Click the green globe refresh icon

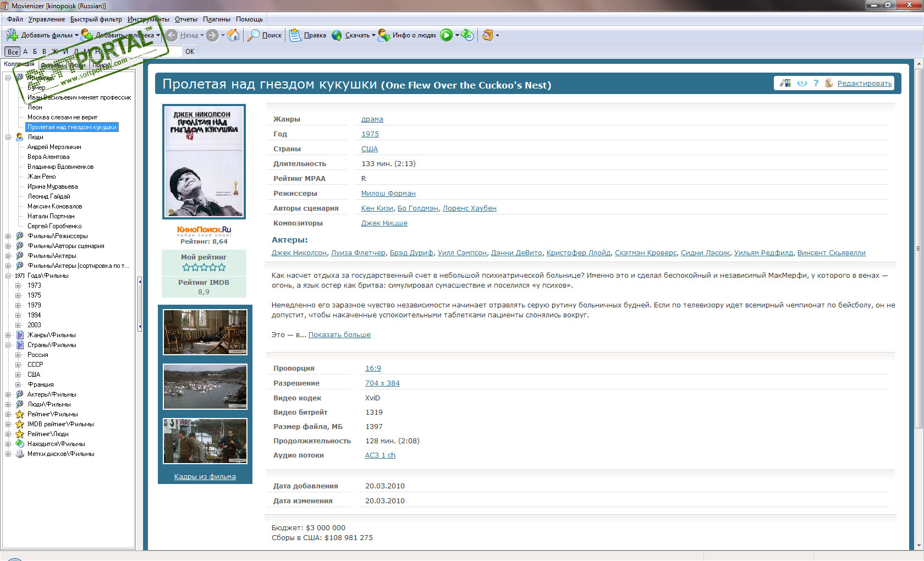tap(468, 35)
